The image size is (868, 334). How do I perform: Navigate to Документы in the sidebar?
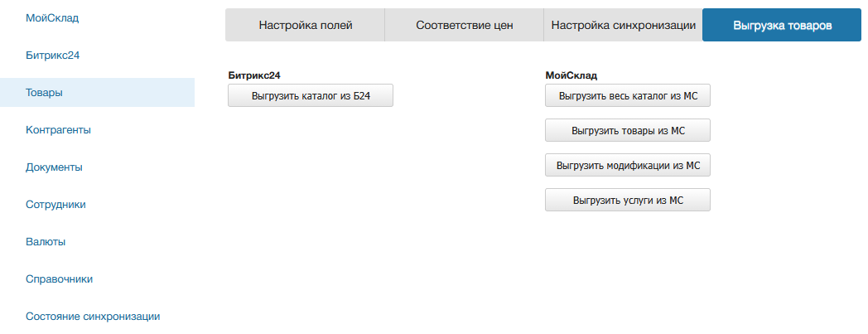[x=54, y=167]
